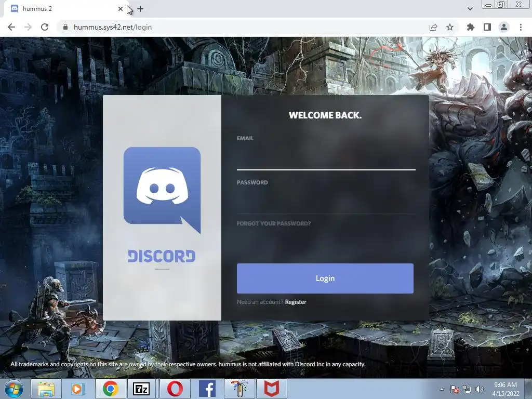Restore down the browser window
The image size is (532, 399).
click(501, 5)
